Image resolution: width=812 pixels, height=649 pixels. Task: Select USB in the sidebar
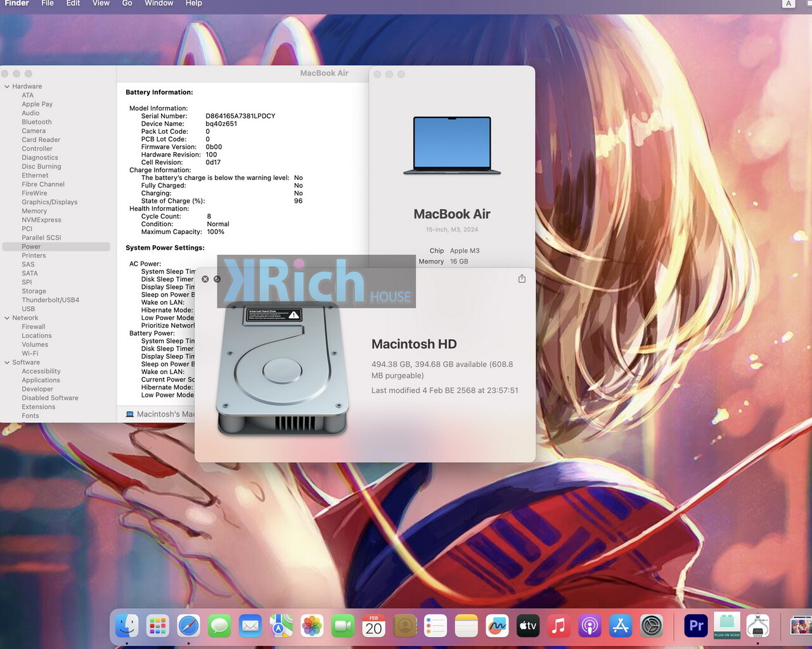[29, 309]
